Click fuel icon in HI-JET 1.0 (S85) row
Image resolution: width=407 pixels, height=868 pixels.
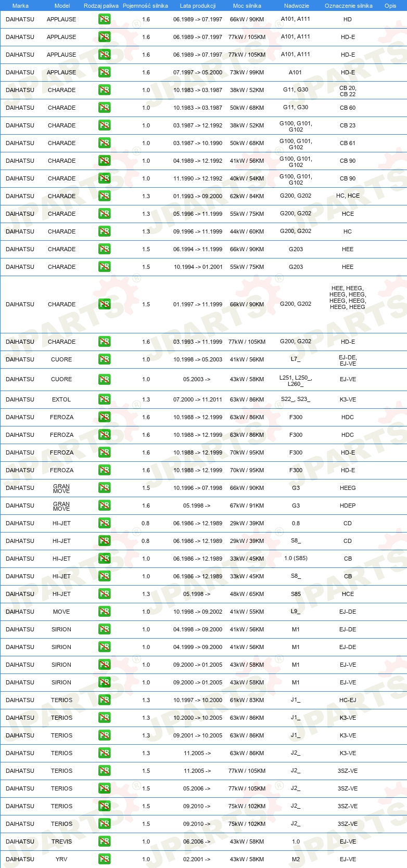104,559
